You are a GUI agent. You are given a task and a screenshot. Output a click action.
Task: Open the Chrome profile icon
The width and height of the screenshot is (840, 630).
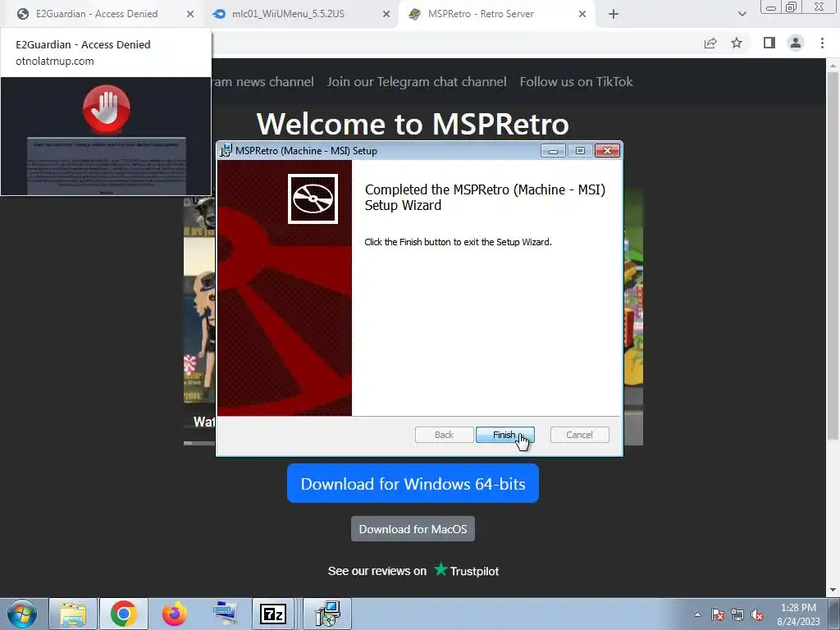(796, 43)
